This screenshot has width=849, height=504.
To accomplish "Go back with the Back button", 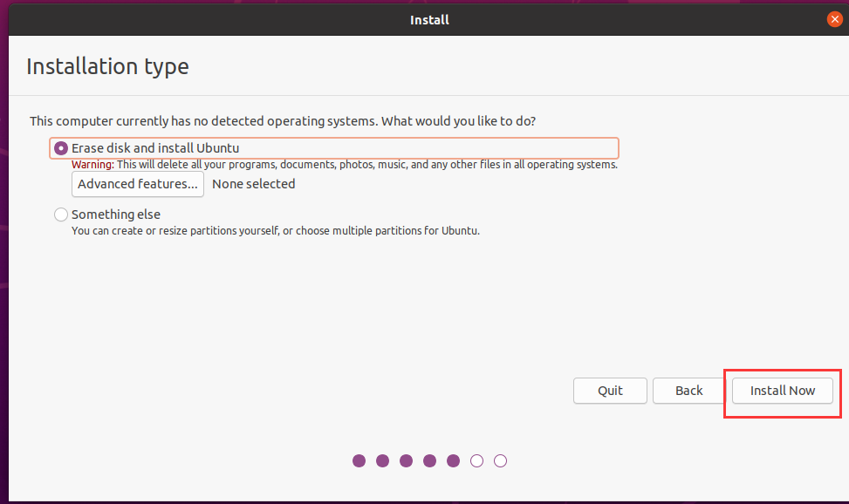I will [x=688, y=391].
